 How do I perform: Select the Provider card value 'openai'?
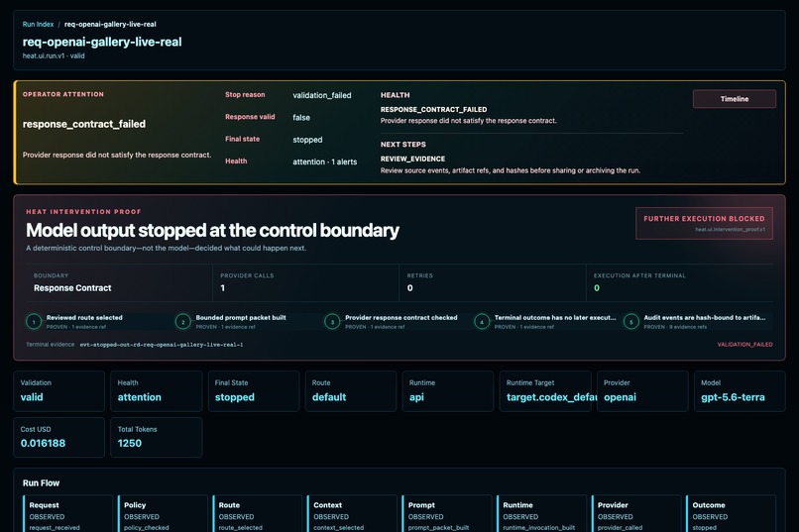[620, 397]
